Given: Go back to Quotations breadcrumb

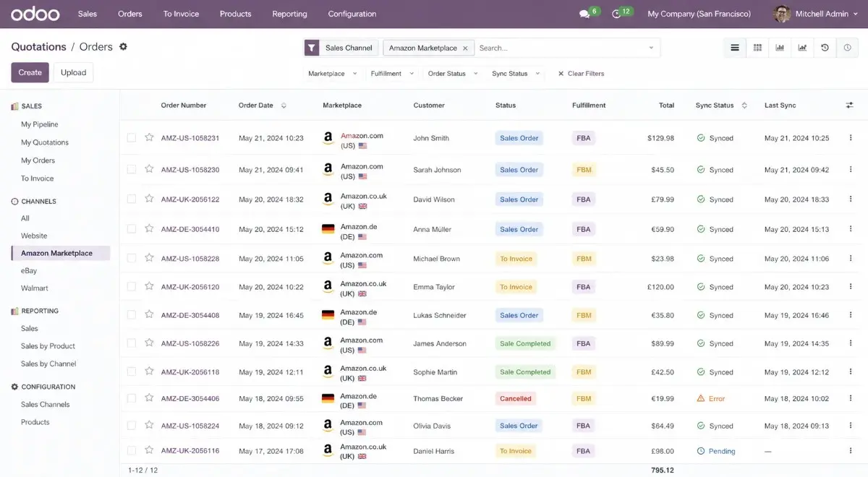Looking at the screenshot, I should pos(38,47).
